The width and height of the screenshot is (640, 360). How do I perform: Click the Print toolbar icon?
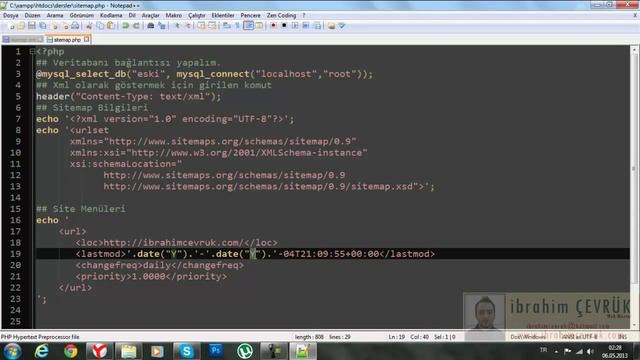point(75,26)
